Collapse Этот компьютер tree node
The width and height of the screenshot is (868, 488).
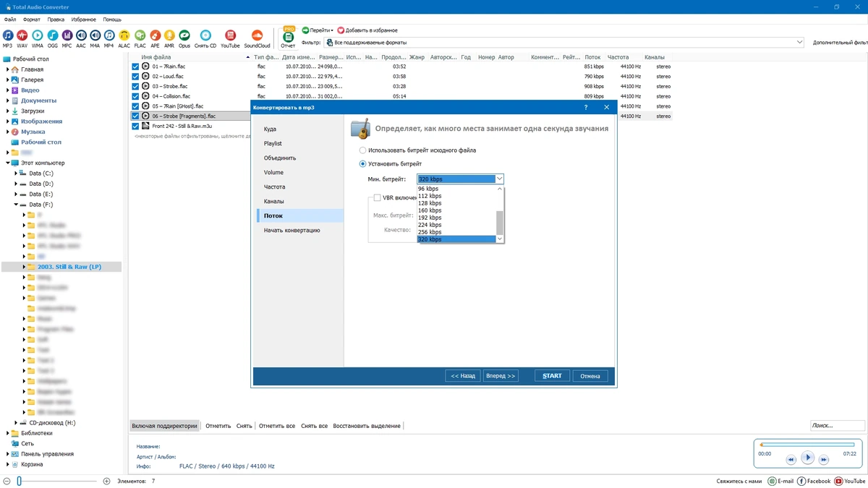coord(7,163)
